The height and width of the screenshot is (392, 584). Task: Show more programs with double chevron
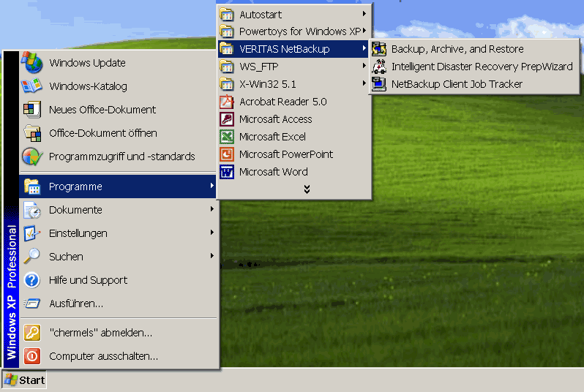(307, 189)
